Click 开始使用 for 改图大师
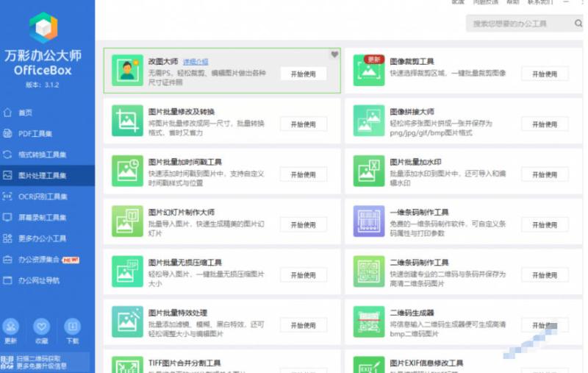This screenshot has width=588, height=373. pyautogui.click(x=304, y=74)
